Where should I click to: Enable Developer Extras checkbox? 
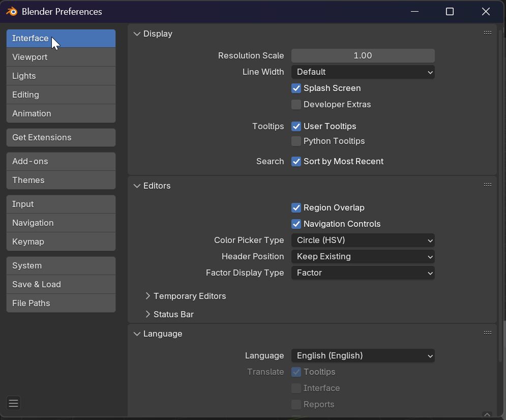296,105
